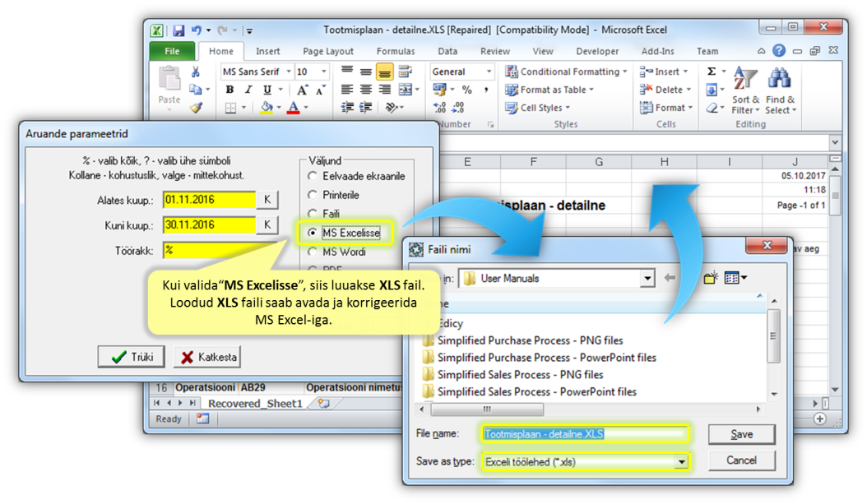Increase decimal places in Number group
Viewport: 867px width, 504px height.
pos(439,107)
